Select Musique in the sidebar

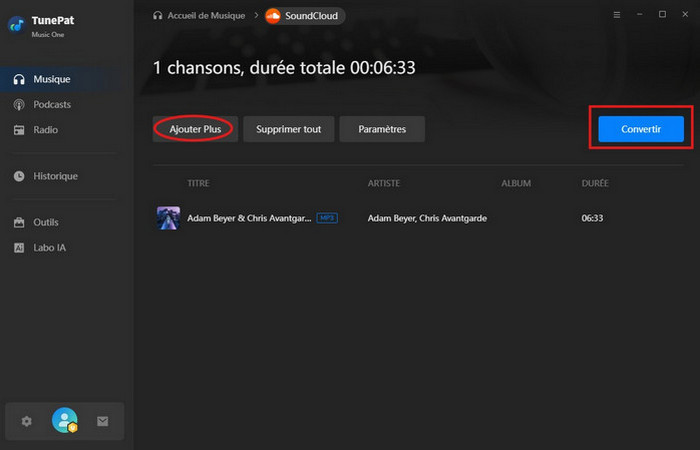pos(51,79)
